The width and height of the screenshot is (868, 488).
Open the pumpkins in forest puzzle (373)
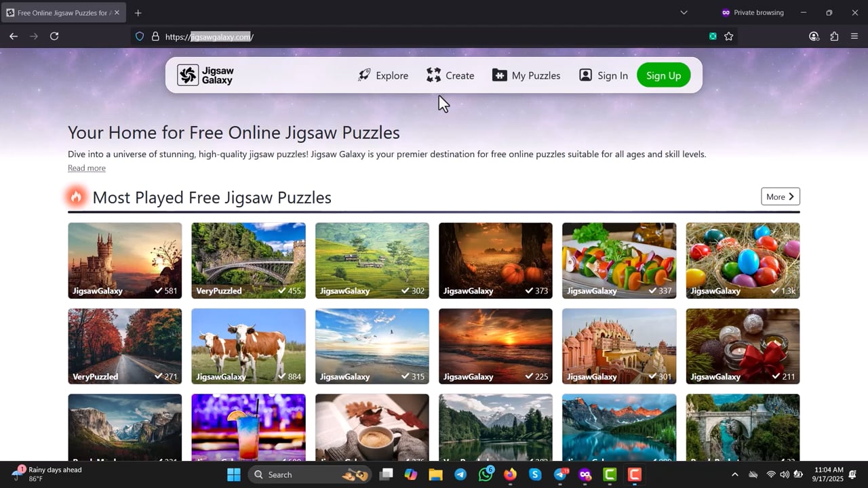coord(496,260)
